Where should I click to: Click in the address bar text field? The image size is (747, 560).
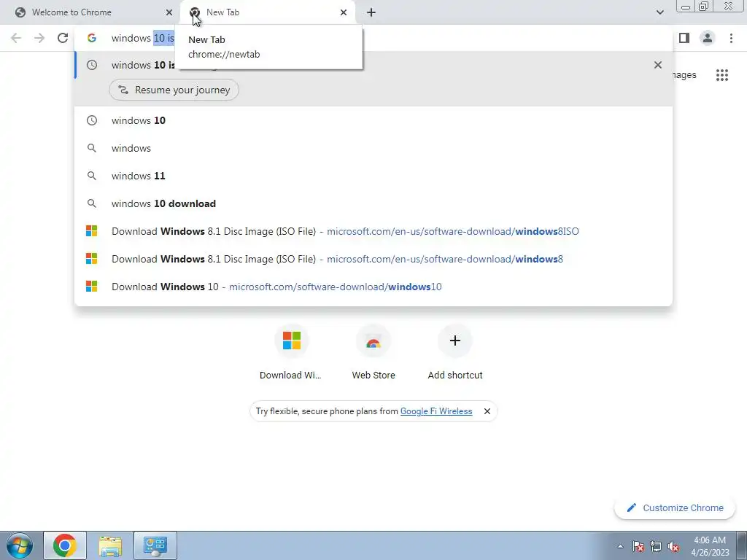[x=373, y=38]
